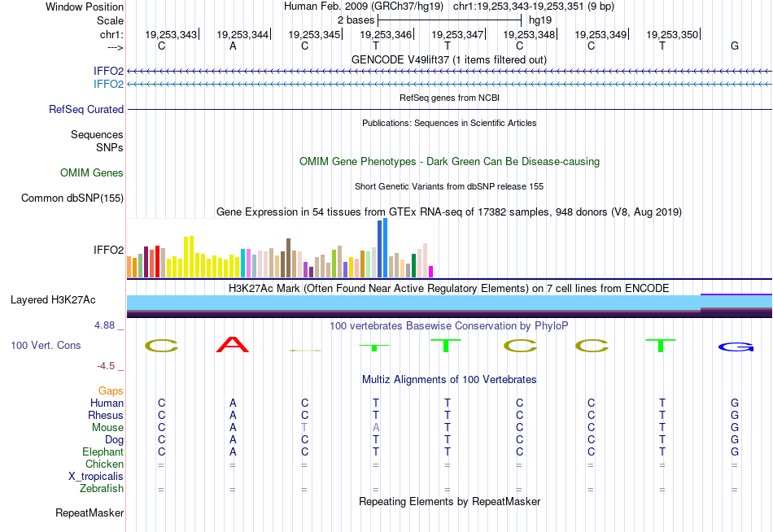Click the Sequences publications track label
This screenshot has height=532, width=773.
(97, 134)
